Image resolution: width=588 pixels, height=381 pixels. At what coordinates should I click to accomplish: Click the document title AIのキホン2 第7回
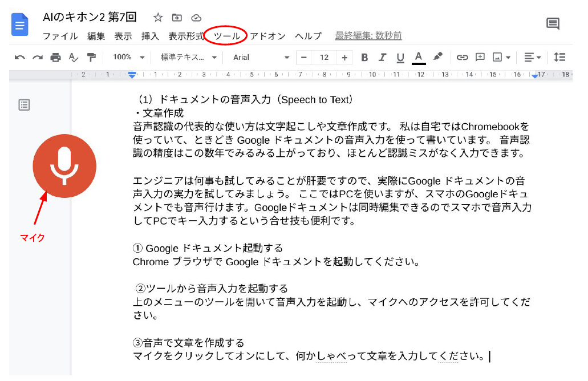[x=90, y=17]
